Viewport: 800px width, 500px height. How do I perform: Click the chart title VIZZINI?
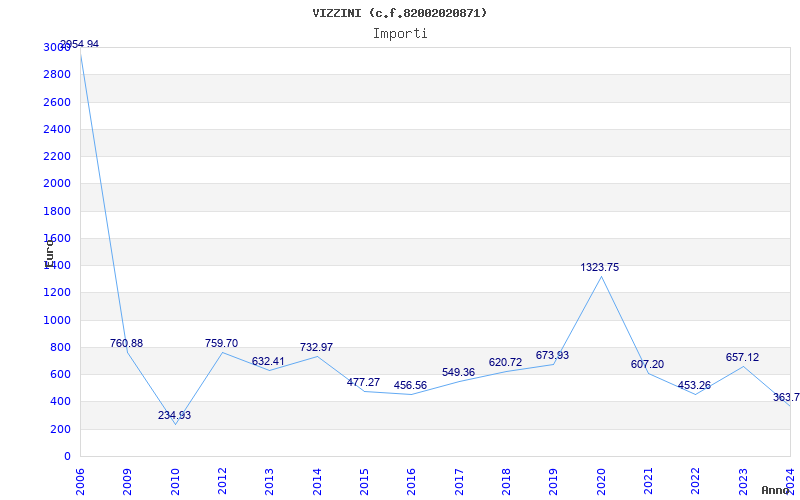tap(337, 13)
